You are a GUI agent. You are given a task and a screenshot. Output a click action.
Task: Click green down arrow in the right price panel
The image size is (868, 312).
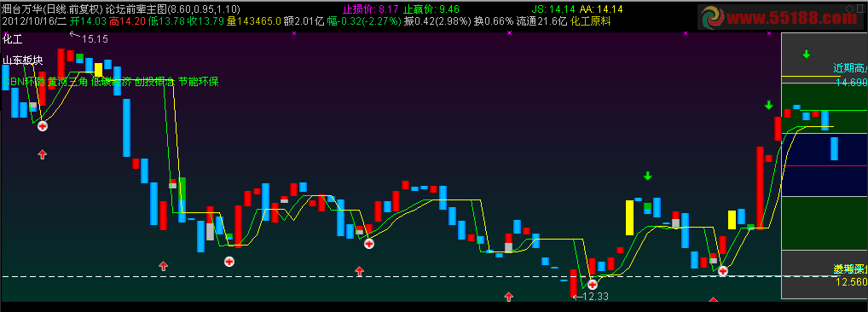click(807, 55)
